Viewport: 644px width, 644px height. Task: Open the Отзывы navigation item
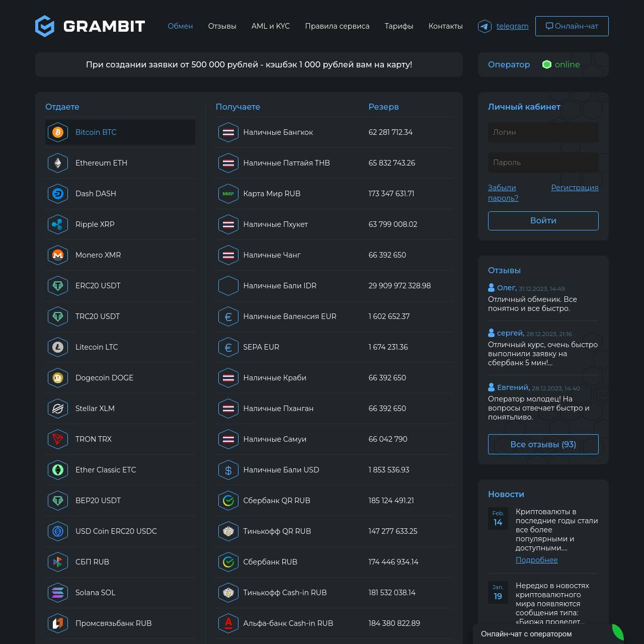222,26
